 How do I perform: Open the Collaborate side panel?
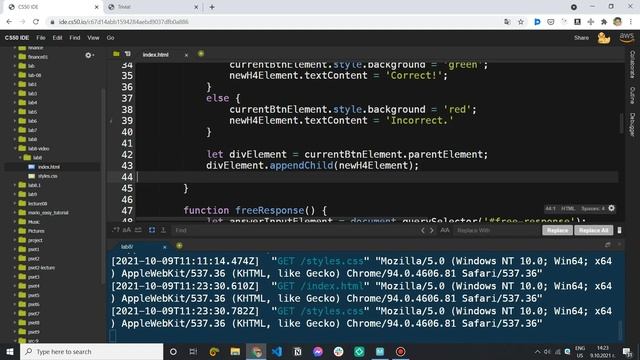coord(632,64)
